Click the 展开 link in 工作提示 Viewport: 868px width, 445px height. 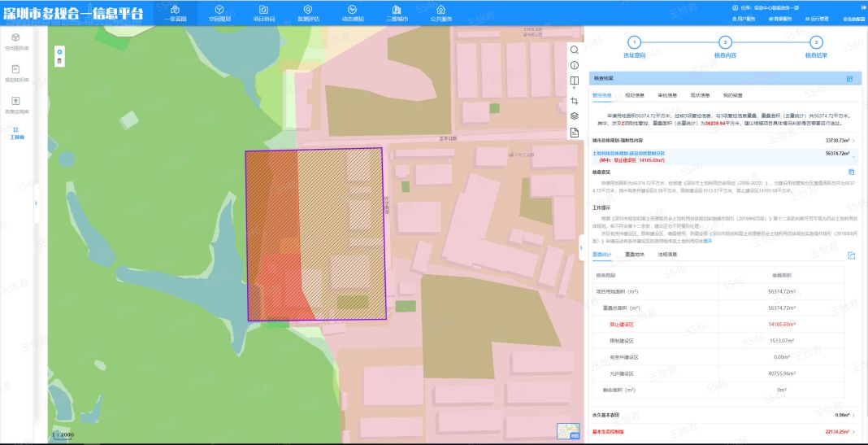(x=707, y=241)
